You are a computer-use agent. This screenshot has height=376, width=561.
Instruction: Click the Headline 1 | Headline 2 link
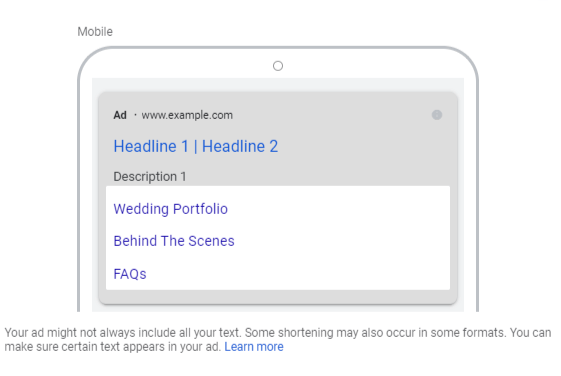point(196,146)
